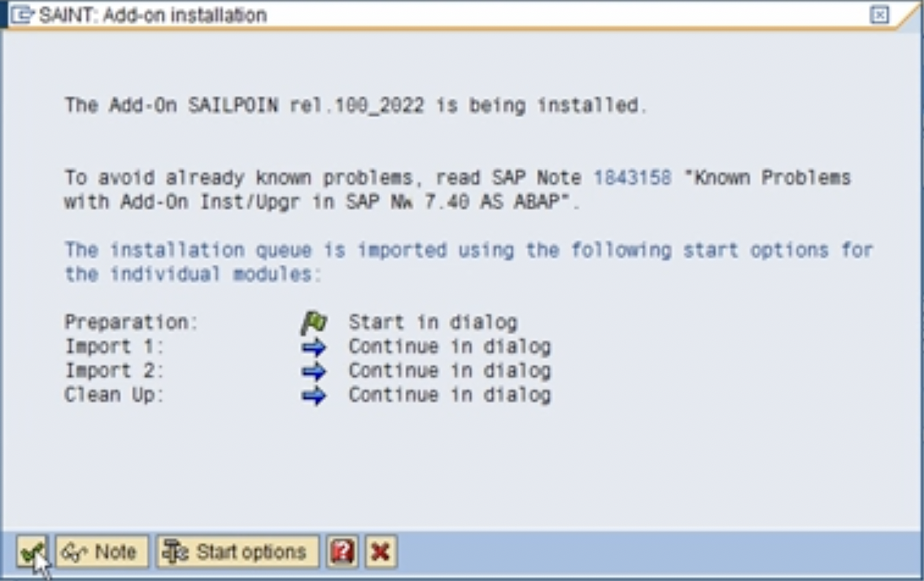Screen dimensions: 924x581
Task: Cancel installation with the red X button
Action: click(381, 552)
